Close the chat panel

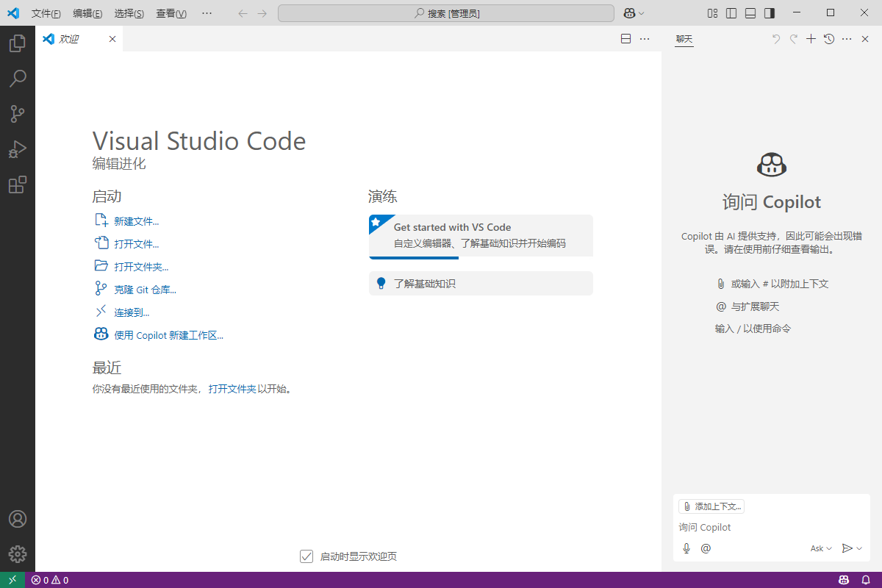point(865,39)
